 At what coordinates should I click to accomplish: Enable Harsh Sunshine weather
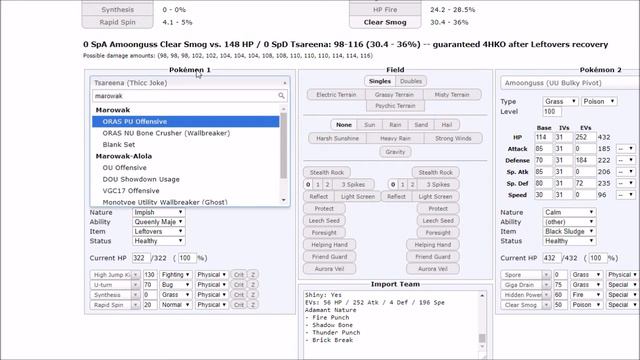(338, 138)
